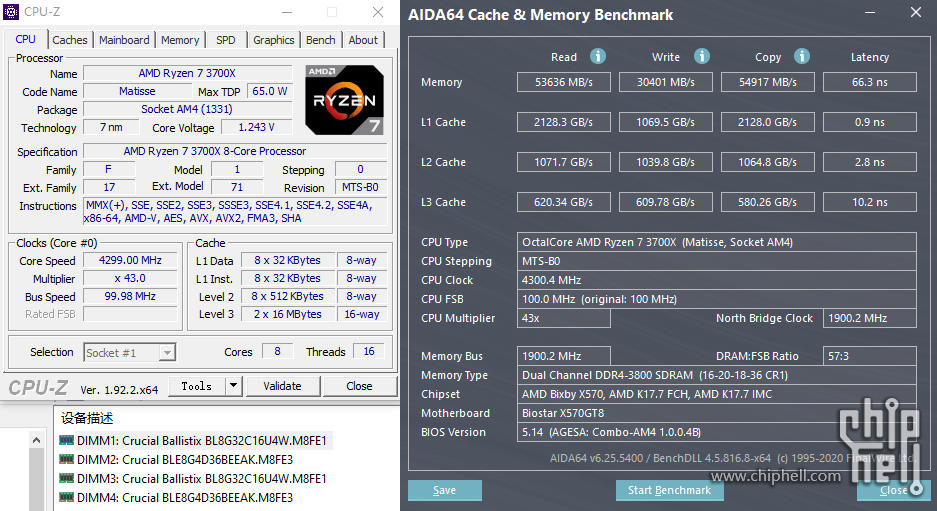
Task: Click the Tools button in CPU-Z
Action: (197, 386)
